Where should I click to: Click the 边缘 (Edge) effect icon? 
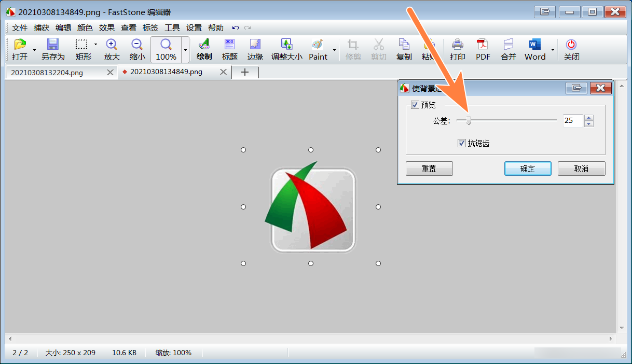click(255, 50)
